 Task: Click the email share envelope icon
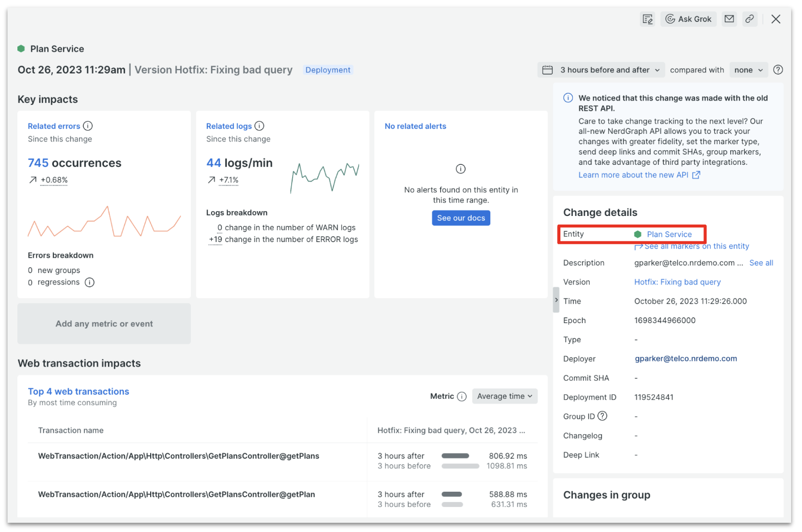point(729,19)
